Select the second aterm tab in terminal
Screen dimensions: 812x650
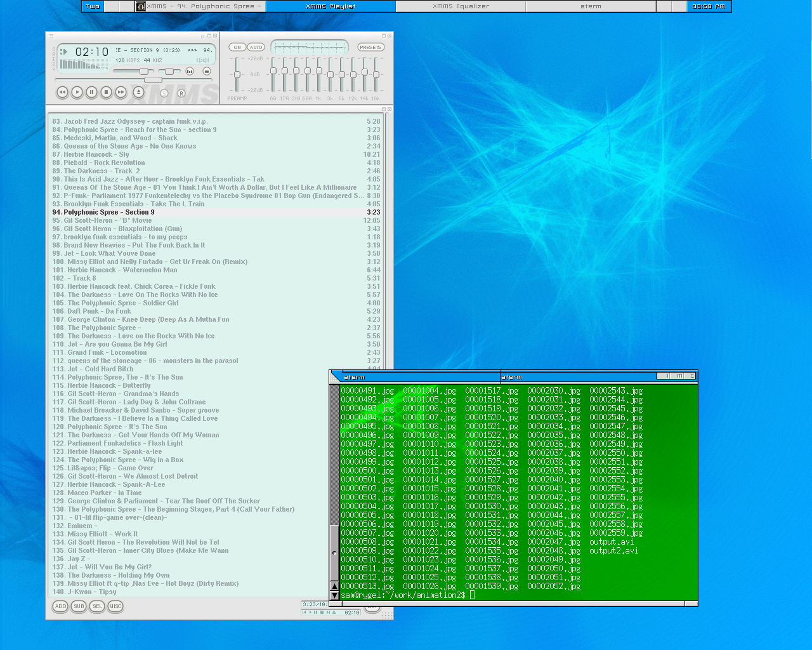[x=577, y=376]
